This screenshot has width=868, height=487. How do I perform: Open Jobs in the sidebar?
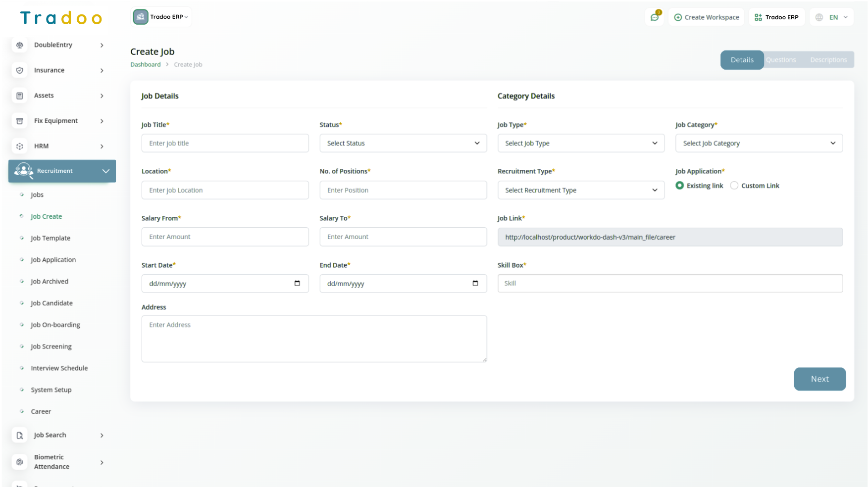tap(37, 195)
